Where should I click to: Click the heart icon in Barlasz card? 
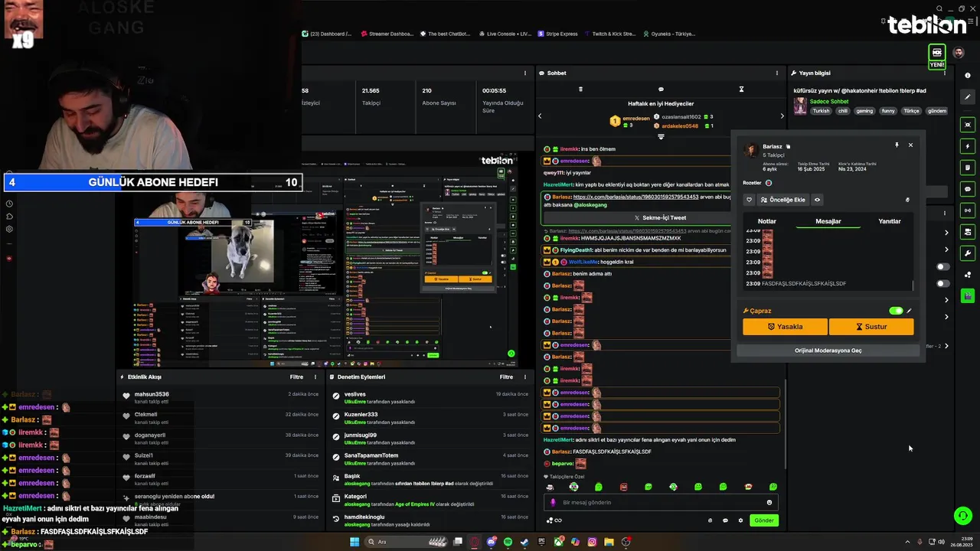[x=750, y=200]
